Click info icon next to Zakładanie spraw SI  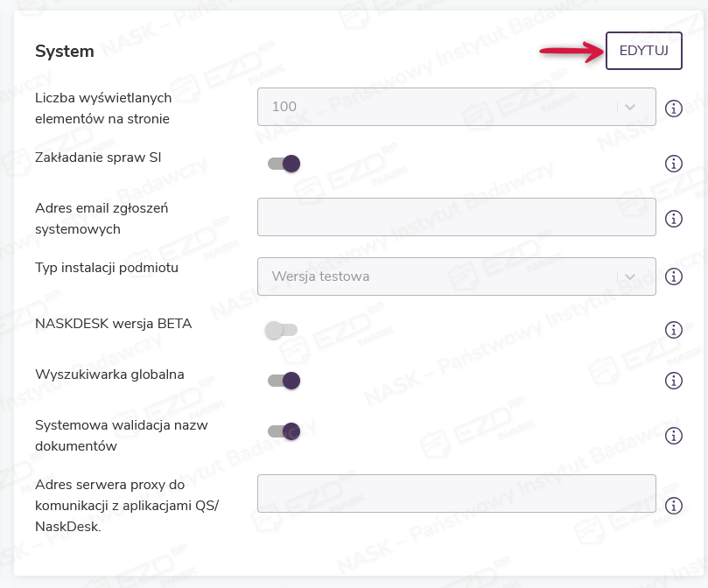tap(674, 164)
